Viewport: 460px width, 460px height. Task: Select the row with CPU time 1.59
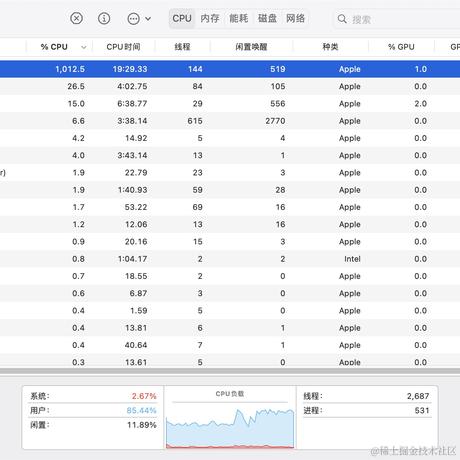[230, 311]
